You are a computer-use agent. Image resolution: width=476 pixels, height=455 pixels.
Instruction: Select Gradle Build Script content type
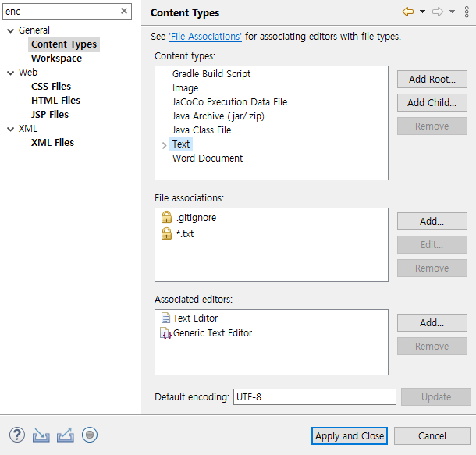pos(211,74)
